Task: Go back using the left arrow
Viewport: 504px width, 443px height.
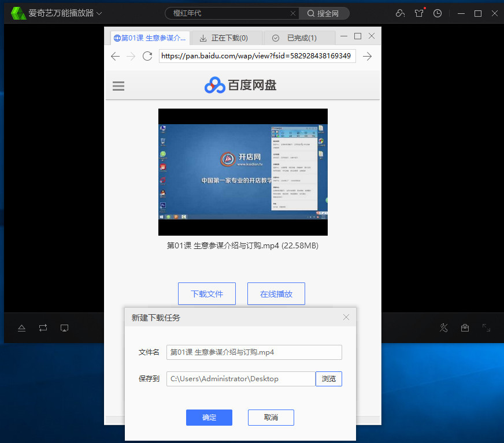Action: tap(115, 56)
